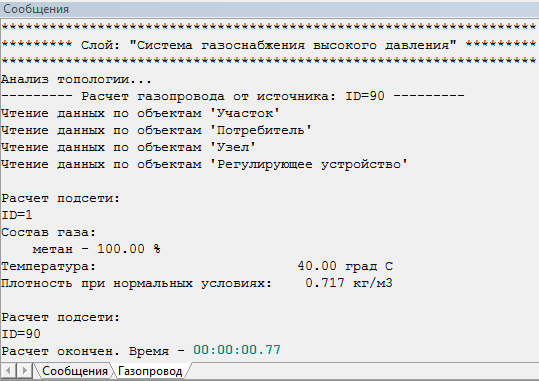
Task: Click the tab scroll right arrow
Action: click(24, 371)
